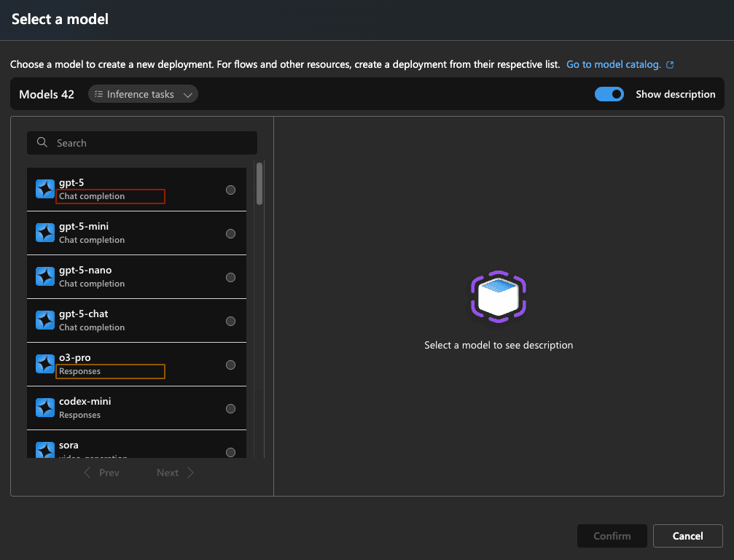The image size is (734, 560).
Task: Click the gpt-5-mini model name
Action: click(84, 226)
